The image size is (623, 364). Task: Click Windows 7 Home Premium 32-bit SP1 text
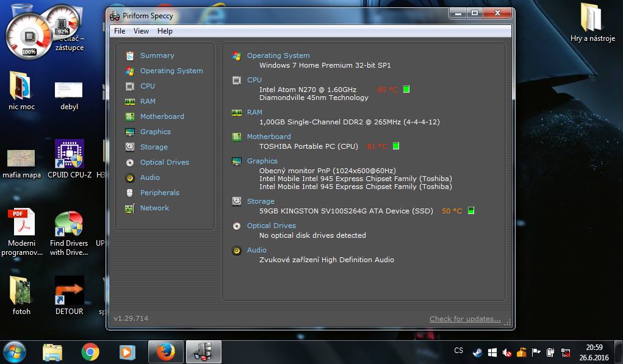[x=325, y=65]
